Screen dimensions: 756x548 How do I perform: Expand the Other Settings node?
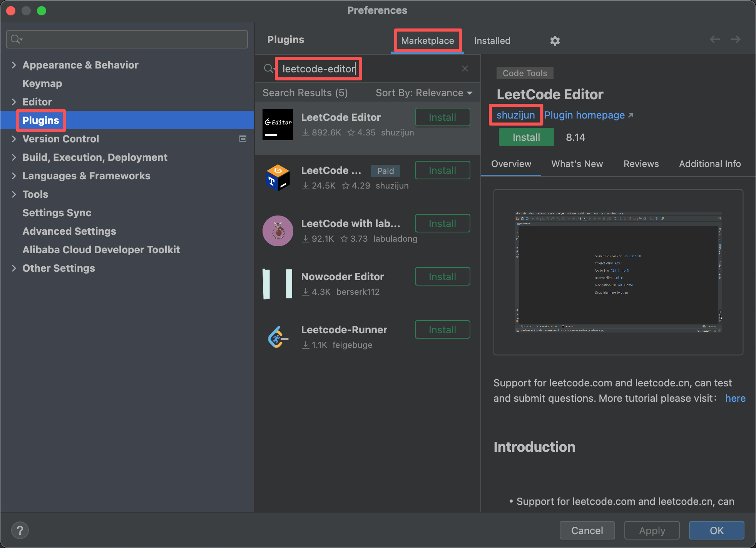point(14,268)
